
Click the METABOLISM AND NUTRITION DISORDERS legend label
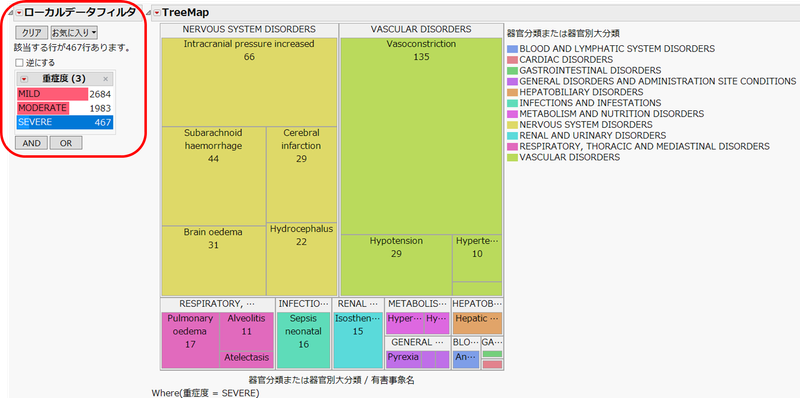(612, 114)
